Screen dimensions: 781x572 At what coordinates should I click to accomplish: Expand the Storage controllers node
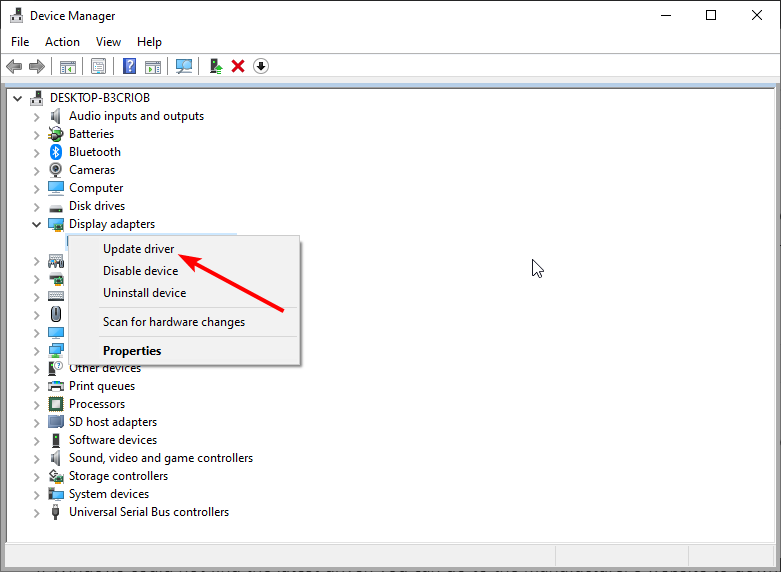(x=36, y=477)
